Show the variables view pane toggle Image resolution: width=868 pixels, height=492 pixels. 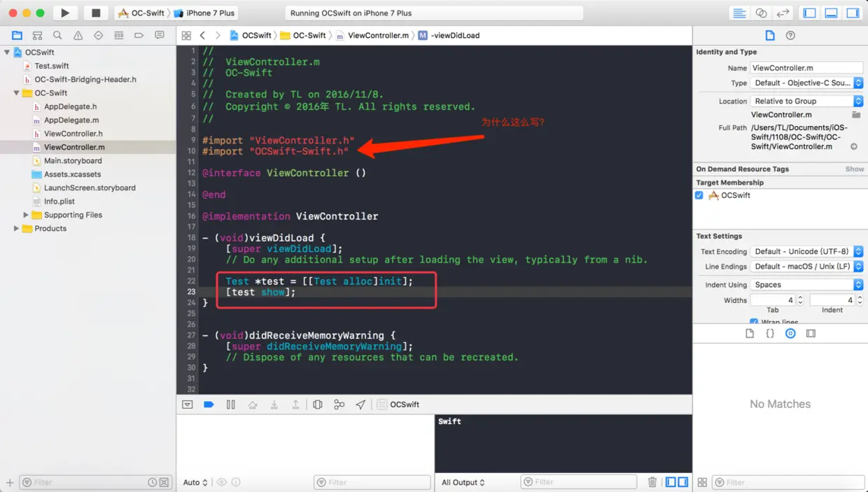[x=671, y=482]
